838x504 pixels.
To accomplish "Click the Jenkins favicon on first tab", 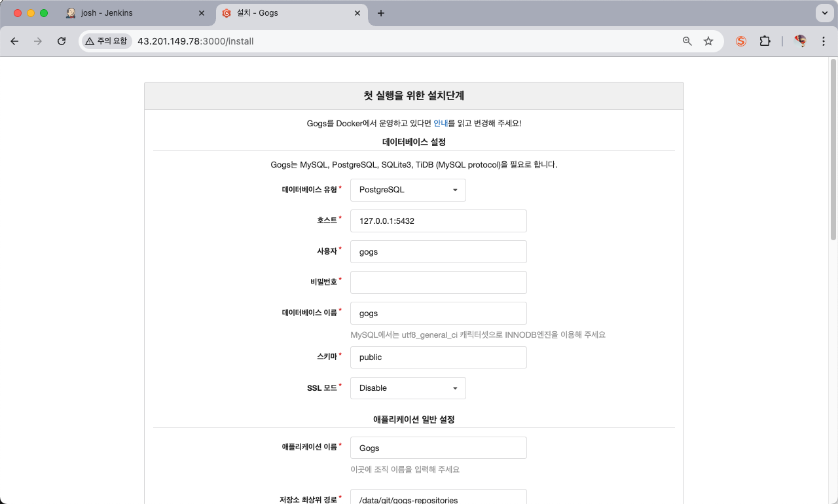I will click(71, 13).
